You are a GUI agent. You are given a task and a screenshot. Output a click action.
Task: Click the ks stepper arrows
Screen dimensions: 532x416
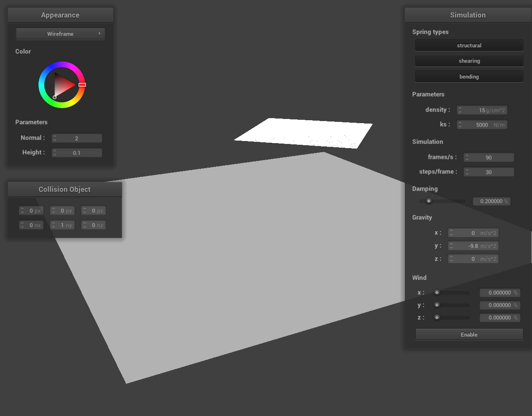(460, 125)
